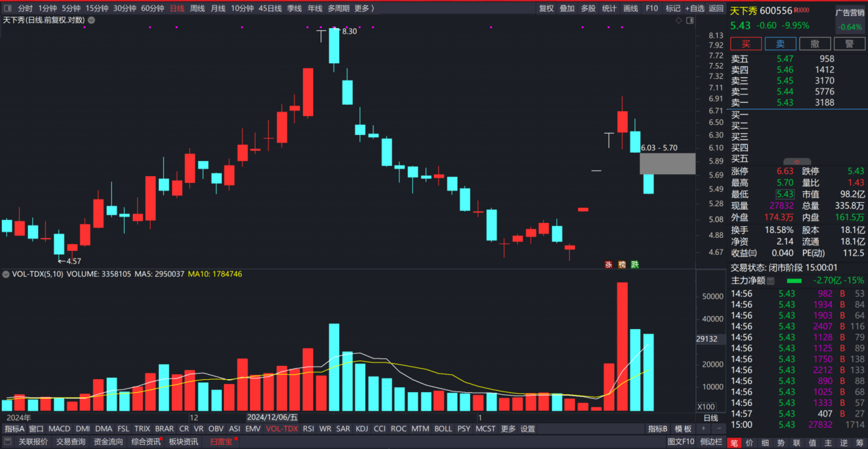The image size is (868, 449).
Task: Click the R融 margin badge beside 600556
Action: (802, 10)
